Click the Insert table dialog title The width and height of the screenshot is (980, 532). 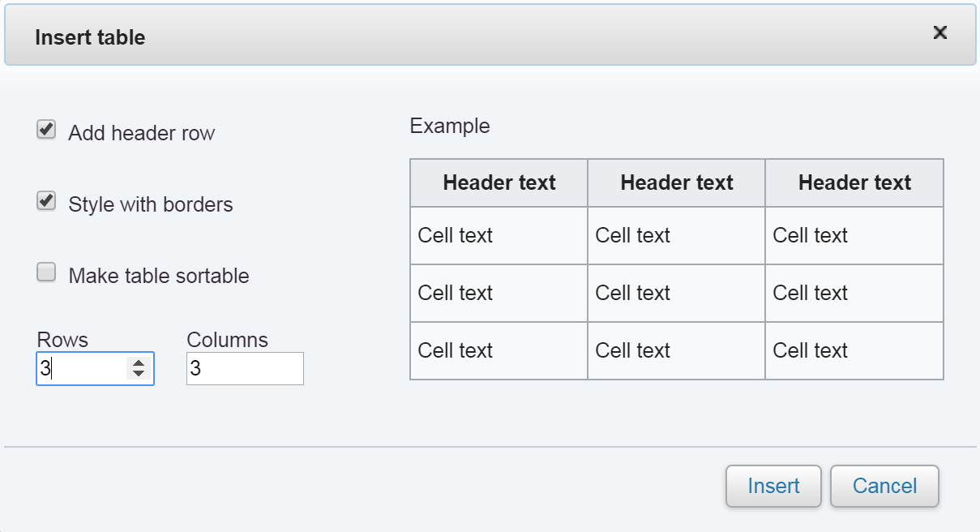(x=90, y=37)
